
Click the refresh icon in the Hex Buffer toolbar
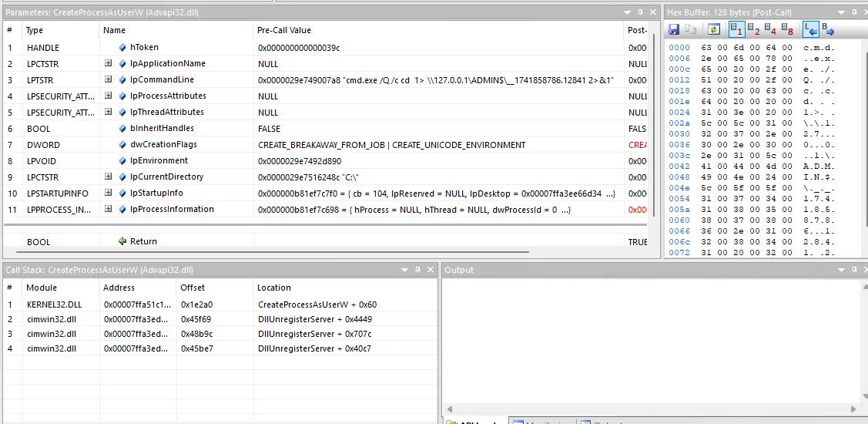pos(713,29)
